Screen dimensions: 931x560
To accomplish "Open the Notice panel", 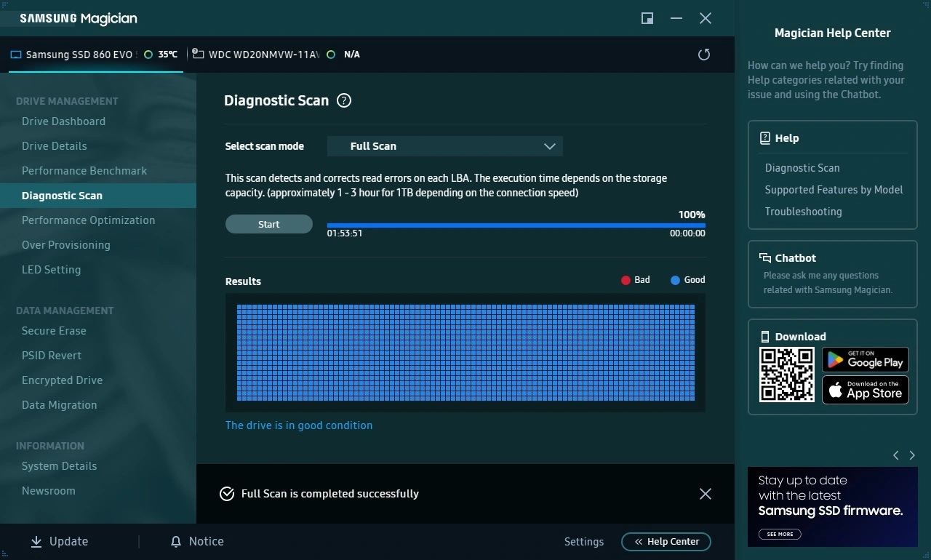I will pyautogui.click(x=197, y=542).
